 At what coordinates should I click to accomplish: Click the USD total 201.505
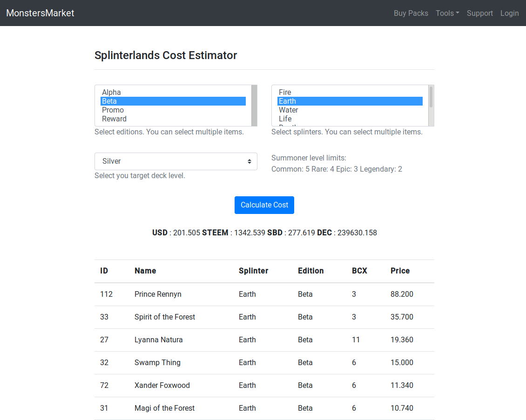187,233
